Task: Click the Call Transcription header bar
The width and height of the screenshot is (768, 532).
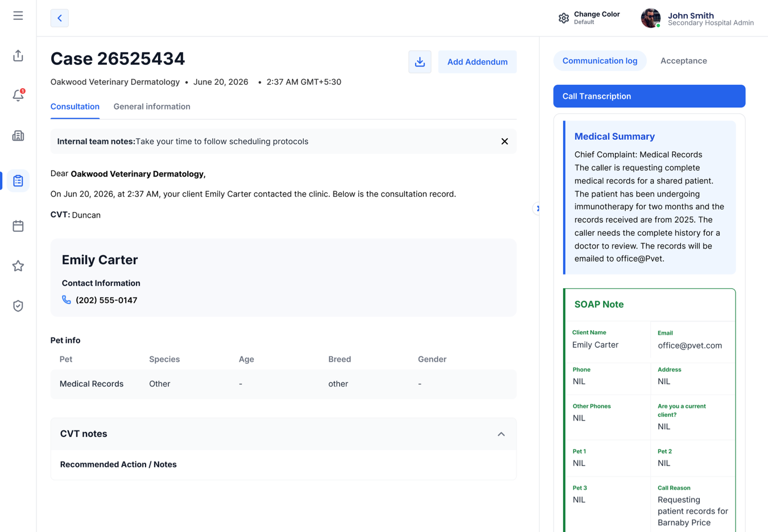Action: coord(649,96)
